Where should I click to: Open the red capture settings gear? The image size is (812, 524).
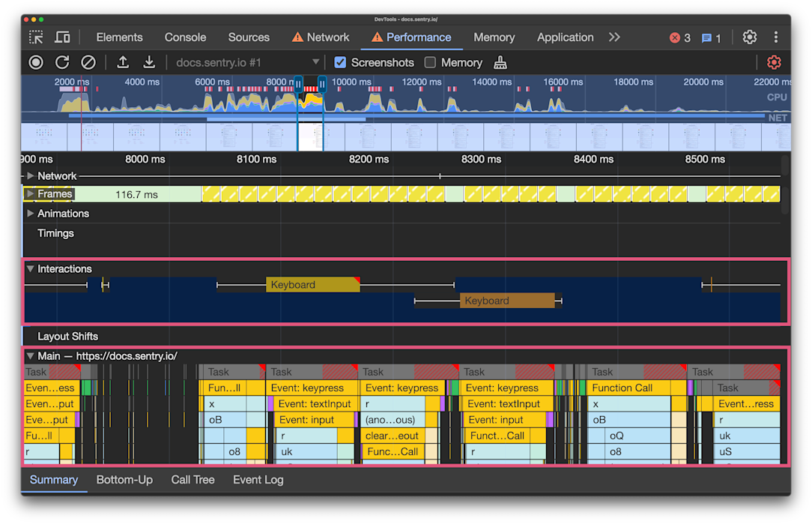(x=774, y=62)
